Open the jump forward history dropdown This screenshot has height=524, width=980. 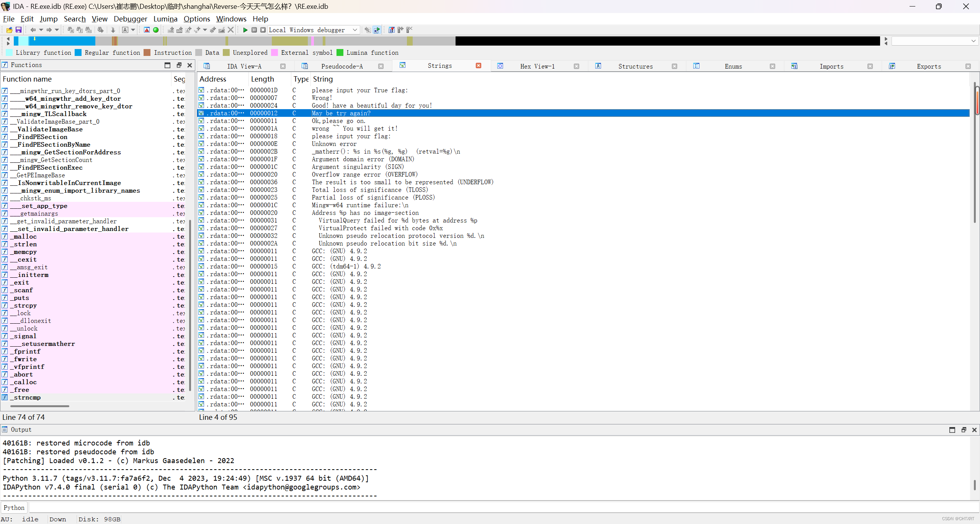coord(57,30)
